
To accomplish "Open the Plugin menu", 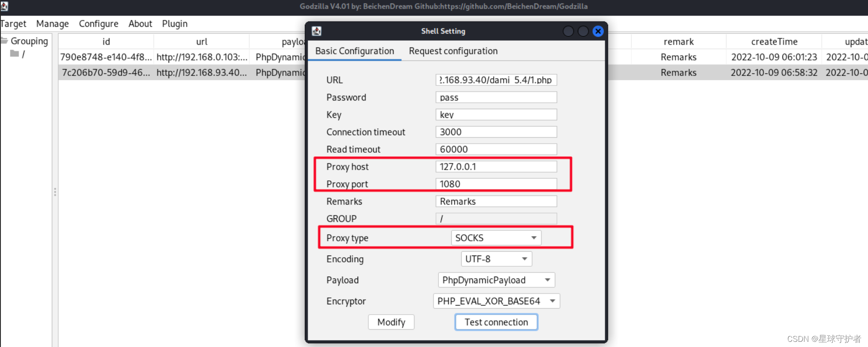I will coord(174,24).
